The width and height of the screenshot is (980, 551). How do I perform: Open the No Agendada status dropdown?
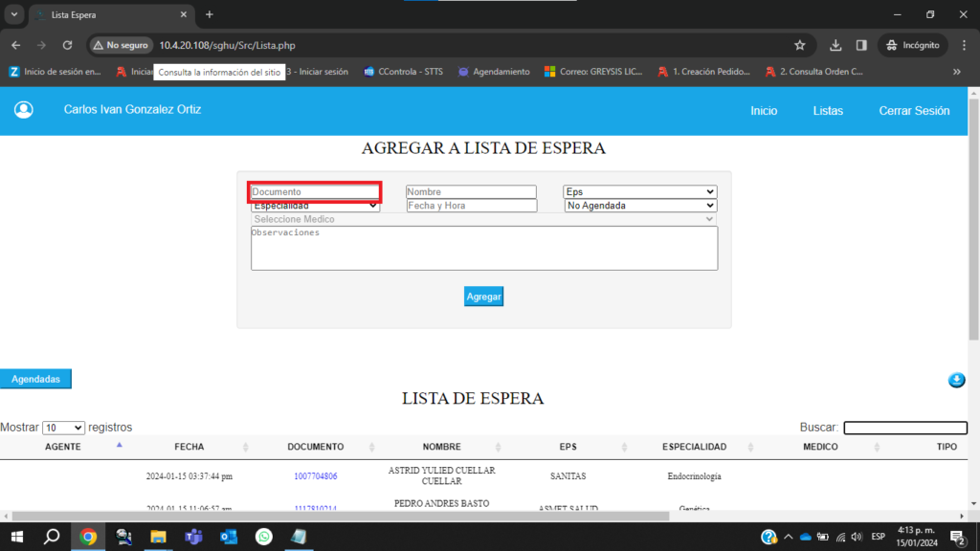(640, 206)
